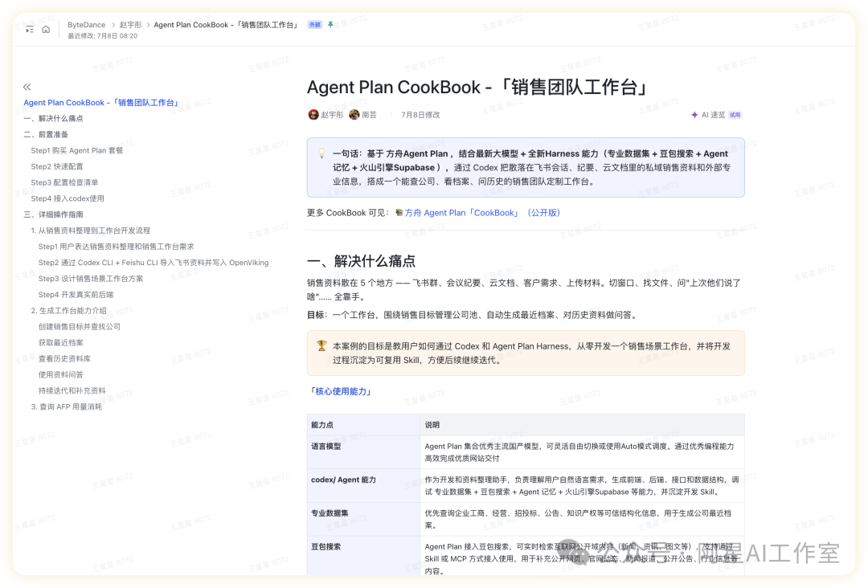868x588 pixels.
Task: Go to outline 查看历史资料库
Action: point(65,359)
